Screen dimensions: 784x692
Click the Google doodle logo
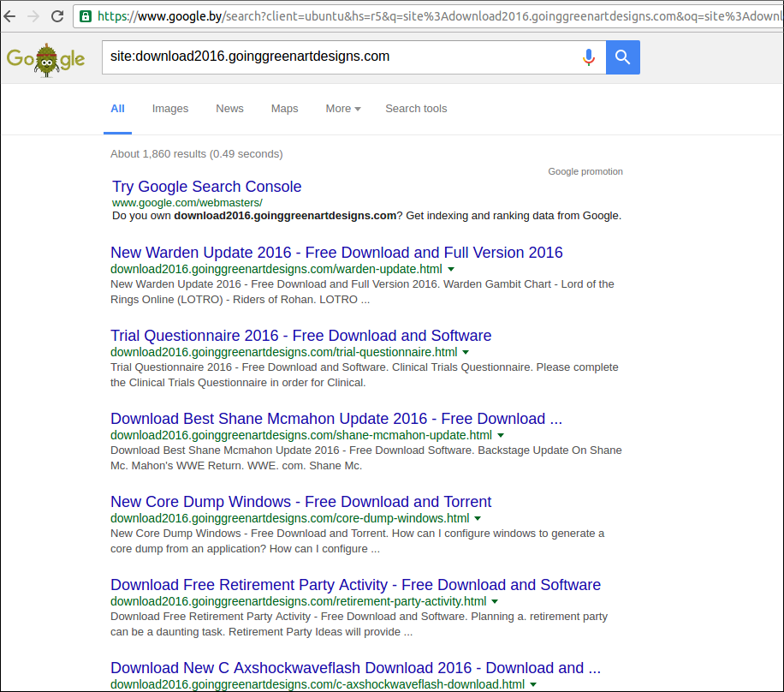45,60
